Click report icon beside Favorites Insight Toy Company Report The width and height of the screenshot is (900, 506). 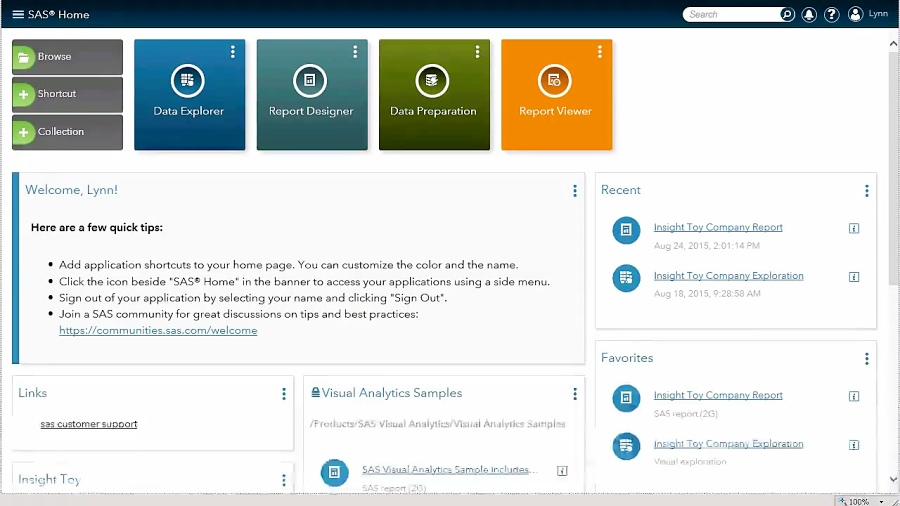pos(626,398)
